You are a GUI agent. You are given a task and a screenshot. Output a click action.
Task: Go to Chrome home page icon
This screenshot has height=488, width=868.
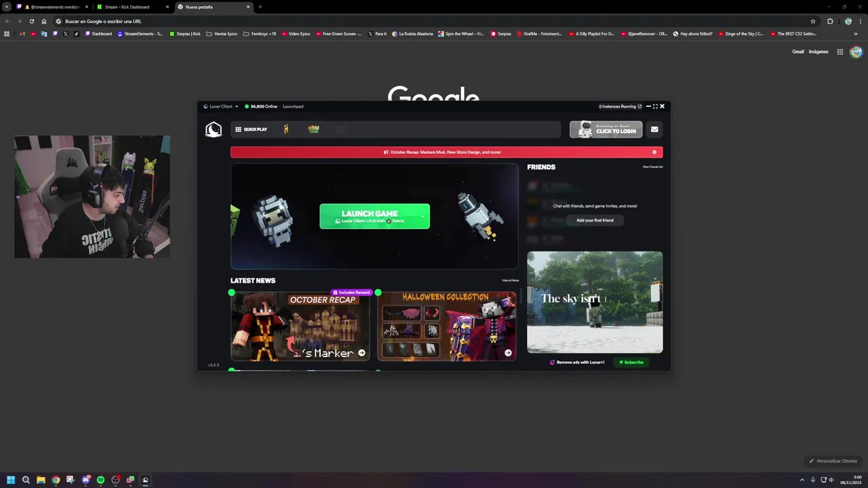[44, 21]
